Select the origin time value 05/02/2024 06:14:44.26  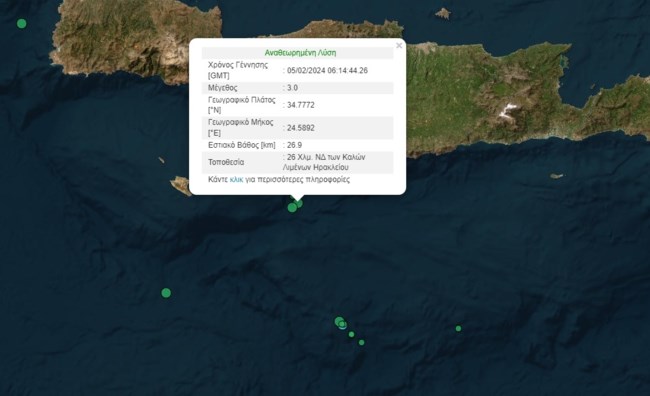(327, 70)
